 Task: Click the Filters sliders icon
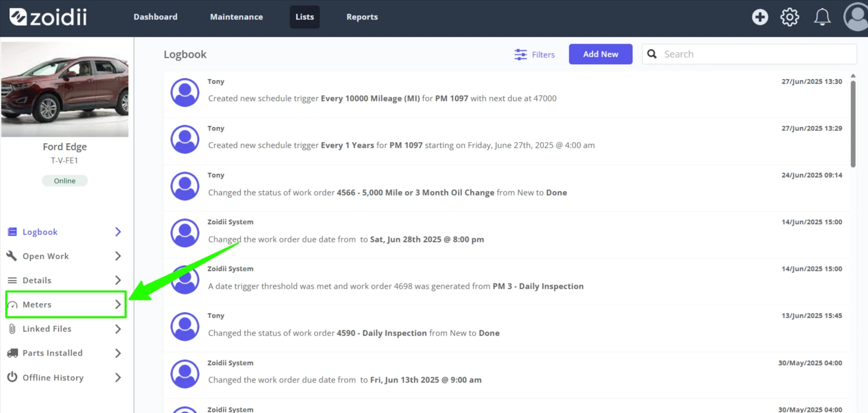[x=520, y=55]
